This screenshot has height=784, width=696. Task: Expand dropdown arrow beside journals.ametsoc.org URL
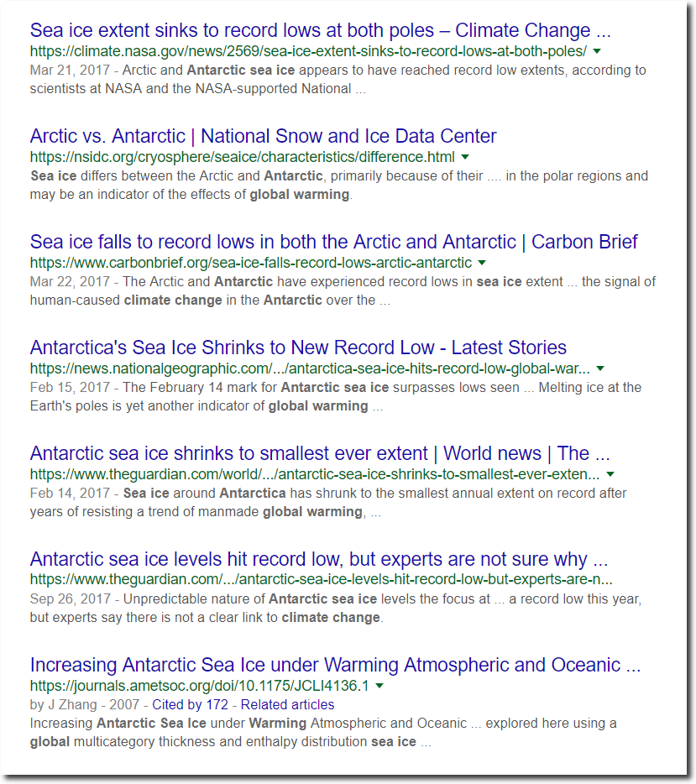pyautogui.click(x=379, y=686)
